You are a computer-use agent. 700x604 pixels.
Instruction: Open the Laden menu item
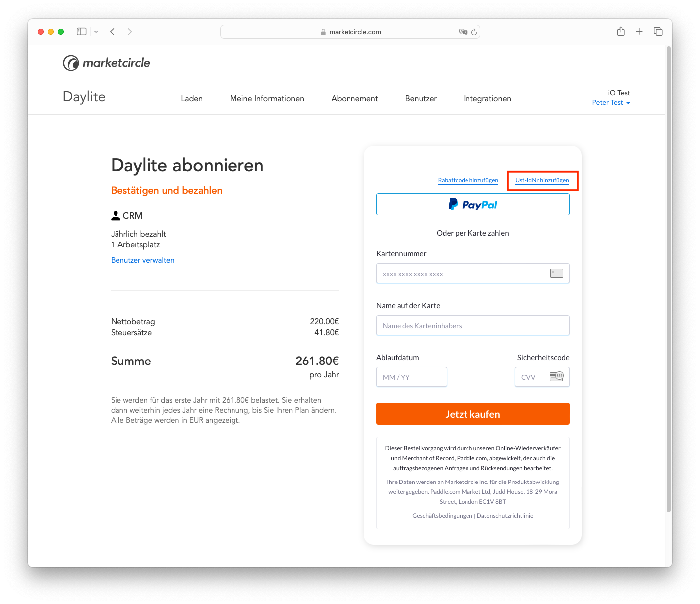pyautogui.click(x=192, y=99)
